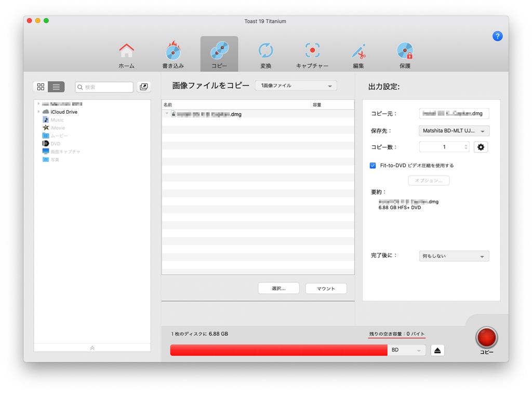Select the ムービー folder icon

coord(46,135)
